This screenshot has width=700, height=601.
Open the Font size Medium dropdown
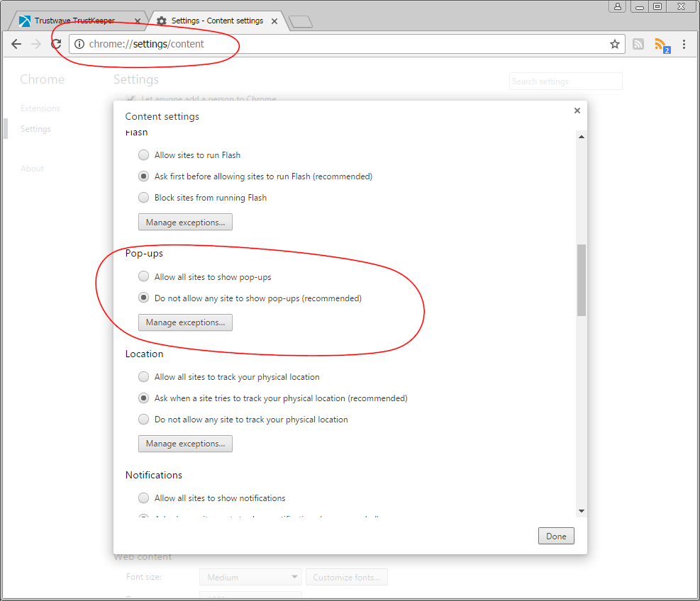pyautogui.click(x=251, y=577)
